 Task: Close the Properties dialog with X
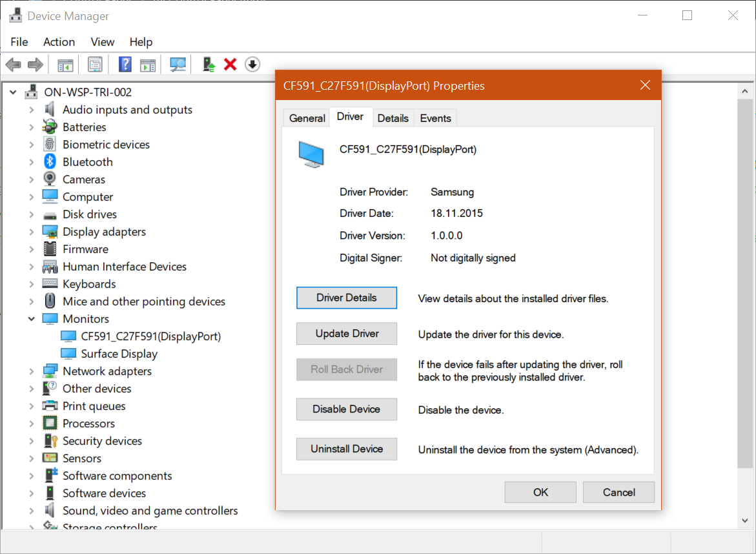click(x=645, y=85)
